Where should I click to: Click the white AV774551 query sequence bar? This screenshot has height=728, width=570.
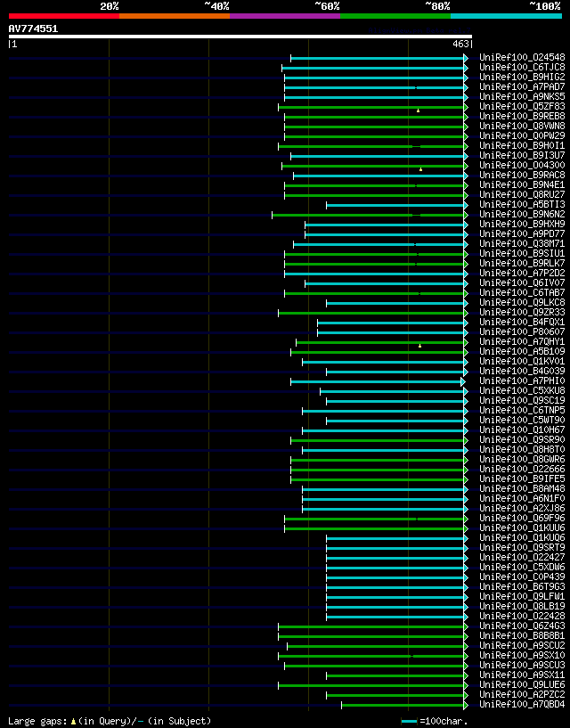pyautogui.click(x=240, y=37)
